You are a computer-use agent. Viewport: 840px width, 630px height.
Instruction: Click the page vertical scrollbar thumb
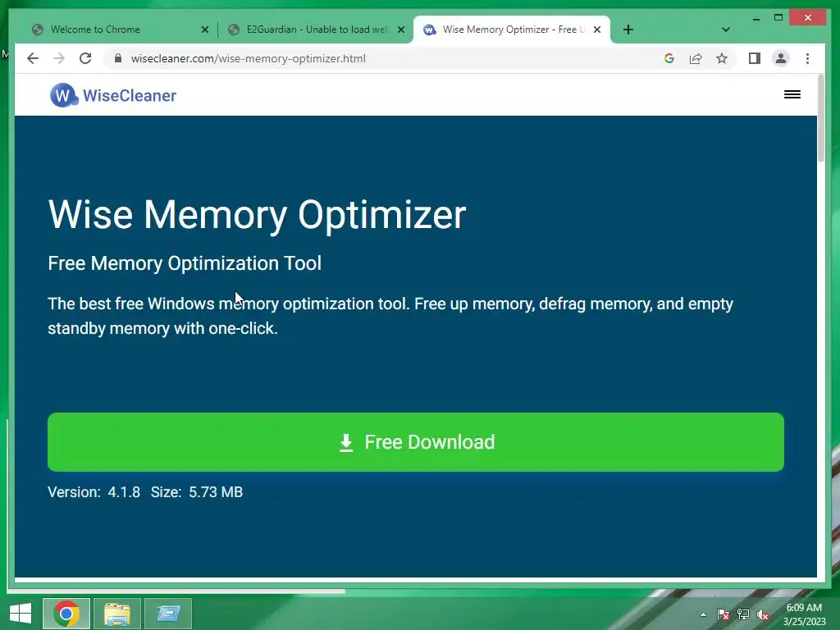(820, 118)
